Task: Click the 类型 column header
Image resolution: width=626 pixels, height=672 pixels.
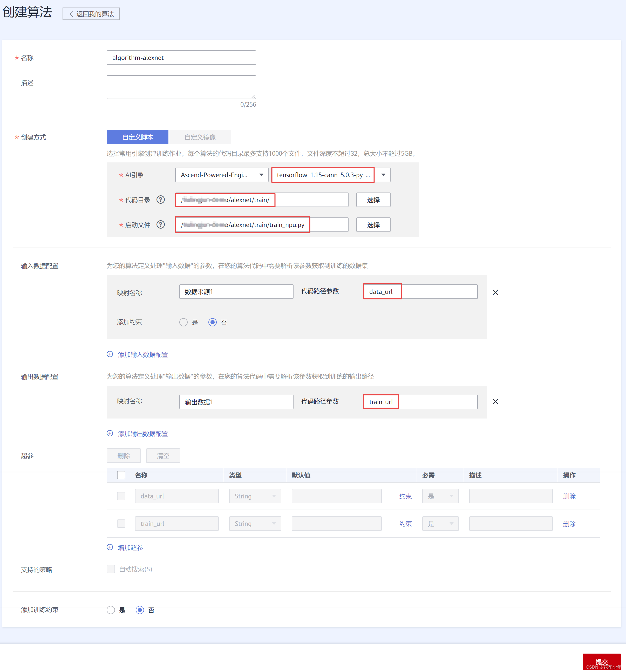Action: [235, 475]
